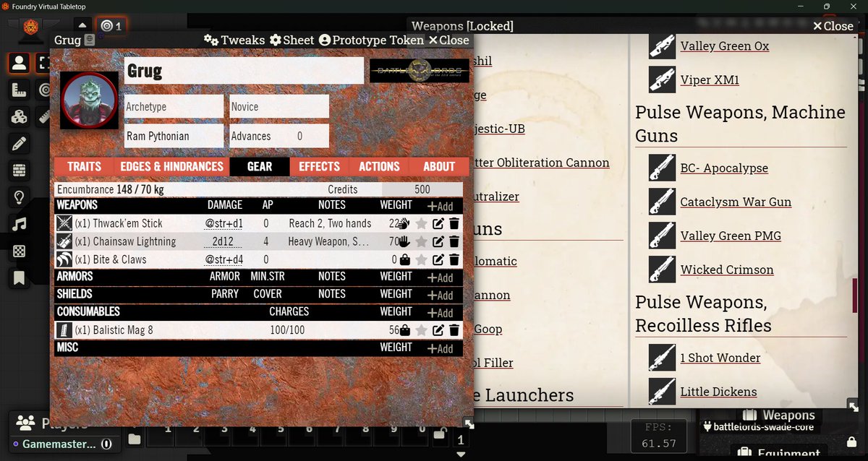Activate the select-tokens frame tool
The width and height of the screenshot is (868, 461).
43,64
